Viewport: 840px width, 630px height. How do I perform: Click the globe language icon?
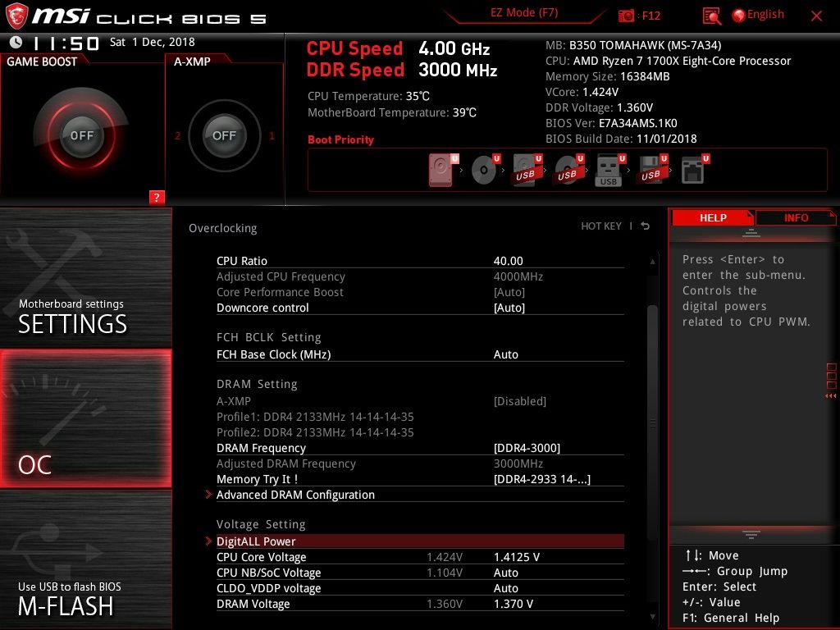738,16
